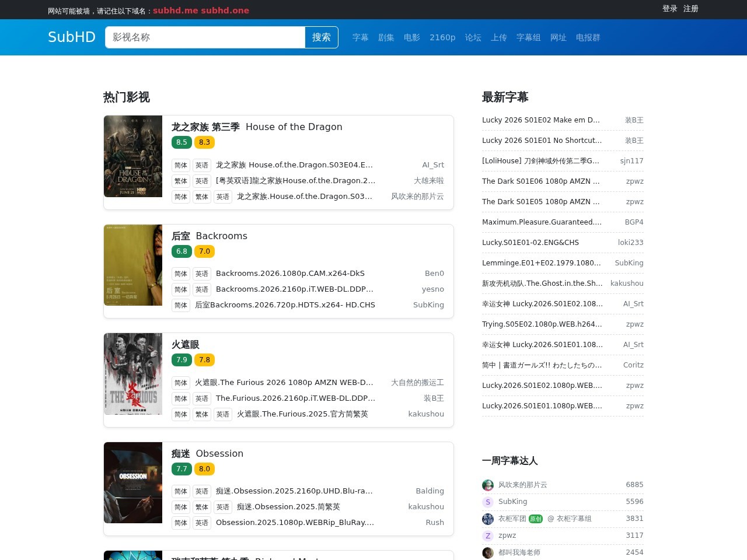Open the 2160p navigation menu item

442,37
